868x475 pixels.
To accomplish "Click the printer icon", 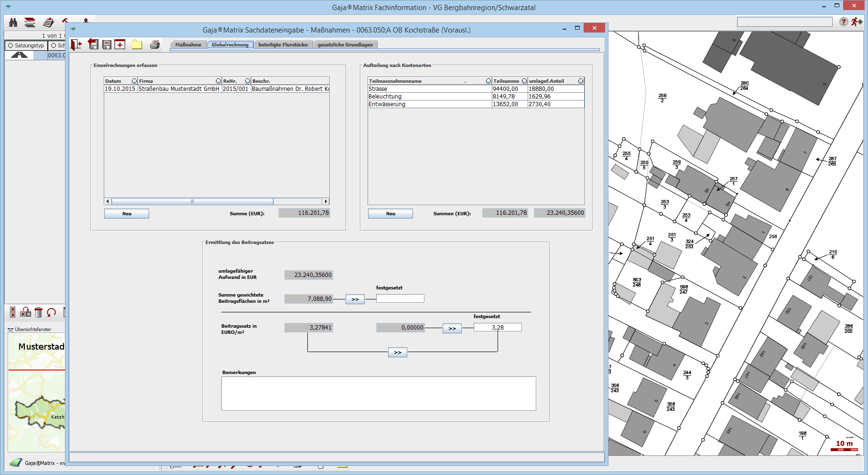I will 154,44.
